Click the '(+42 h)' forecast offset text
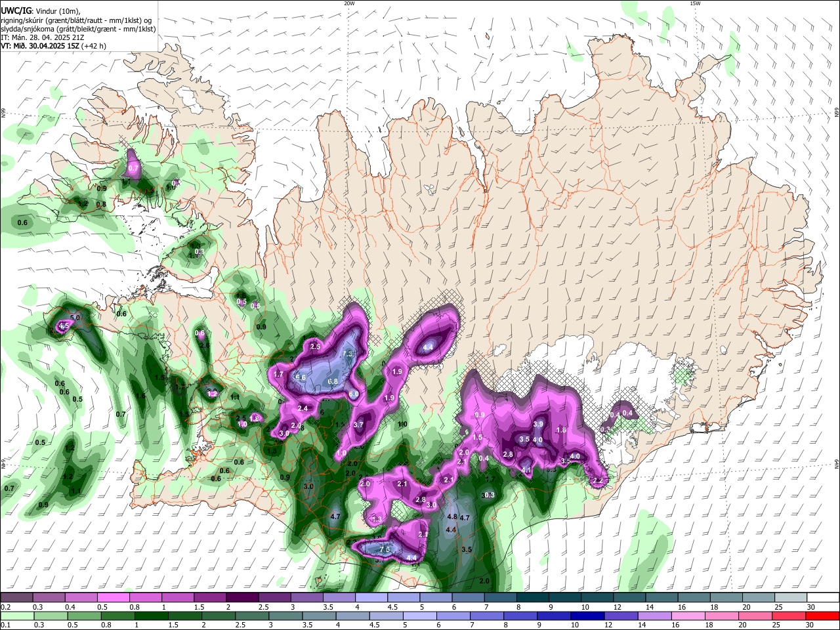Viewport: 840px width, 630px height. 94,46
